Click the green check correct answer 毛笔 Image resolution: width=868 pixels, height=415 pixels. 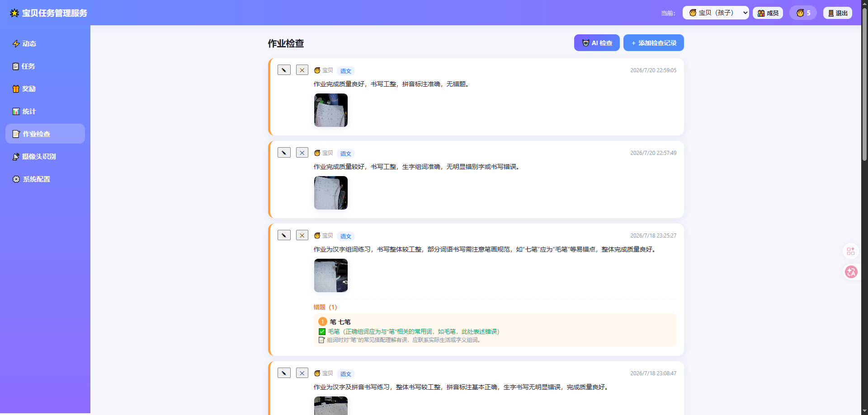[x=410, y=331]
